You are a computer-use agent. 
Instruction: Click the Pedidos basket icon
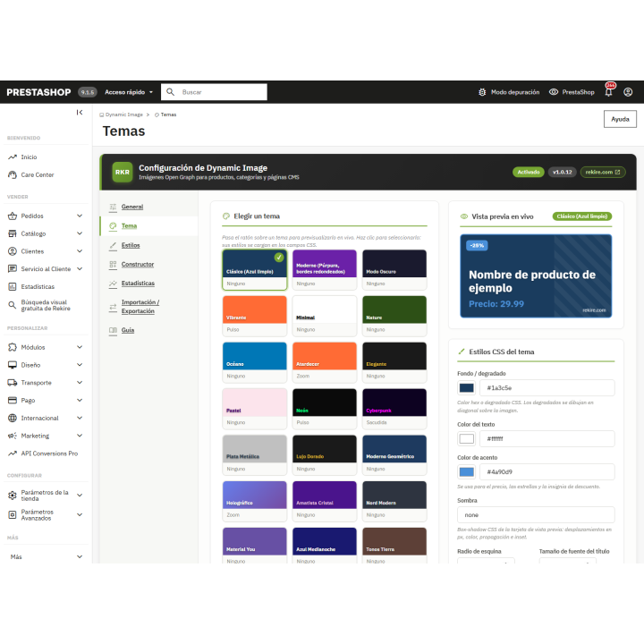13,216
